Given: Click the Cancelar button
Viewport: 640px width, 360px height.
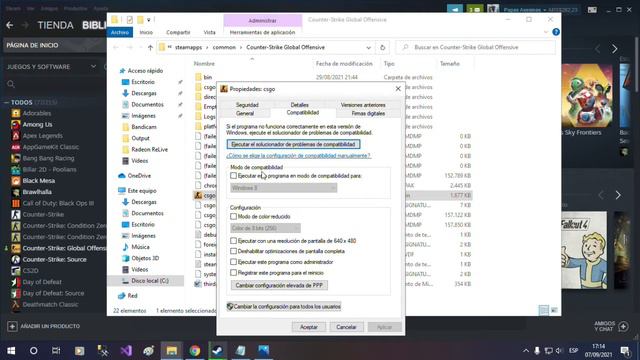Looking at the screenshot, I should 346,327.
